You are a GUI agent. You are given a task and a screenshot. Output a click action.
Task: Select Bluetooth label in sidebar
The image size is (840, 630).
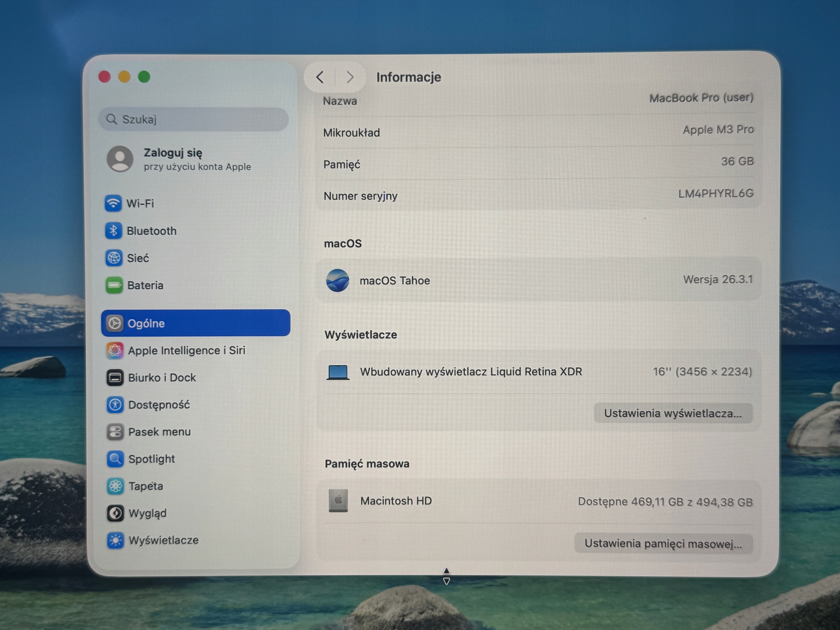[152, 231]
